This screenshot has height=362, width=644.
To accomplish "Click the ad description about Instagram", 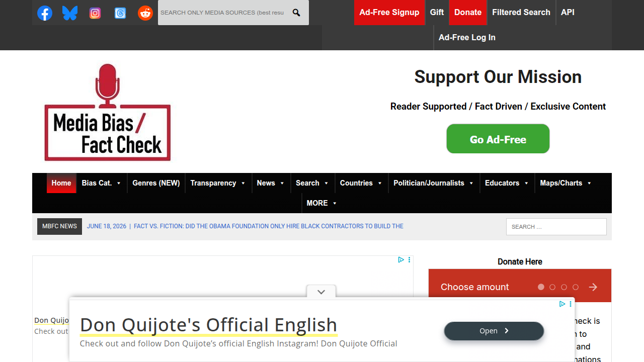I will point(238,344).
